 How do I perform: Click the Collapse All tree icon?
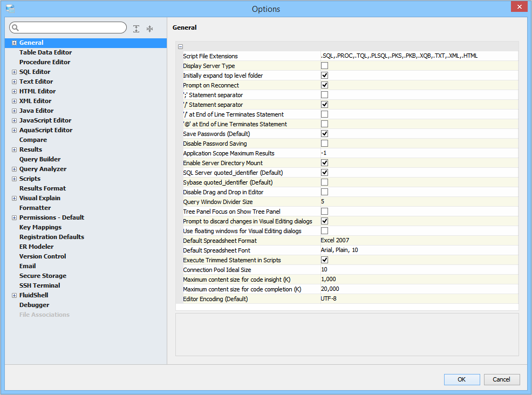(x=149, y=29)
